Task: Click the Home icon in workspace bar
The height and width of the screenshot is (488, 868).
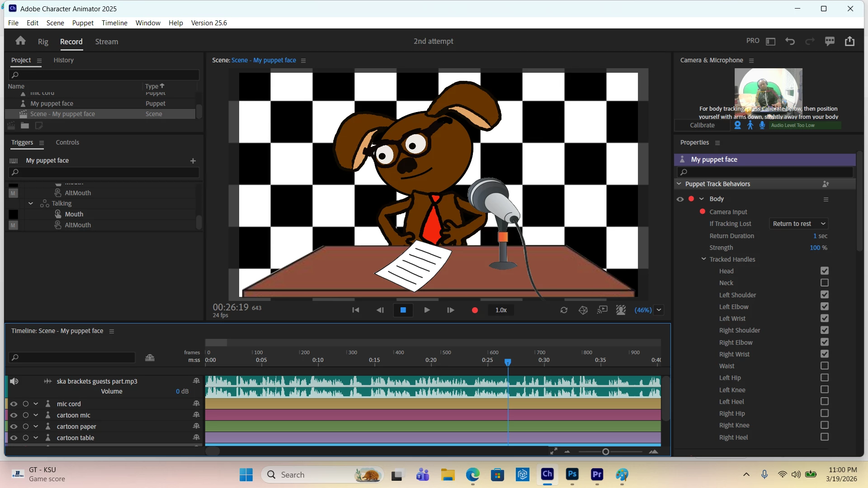Action: pyautogui.click(x=20, y=41)
